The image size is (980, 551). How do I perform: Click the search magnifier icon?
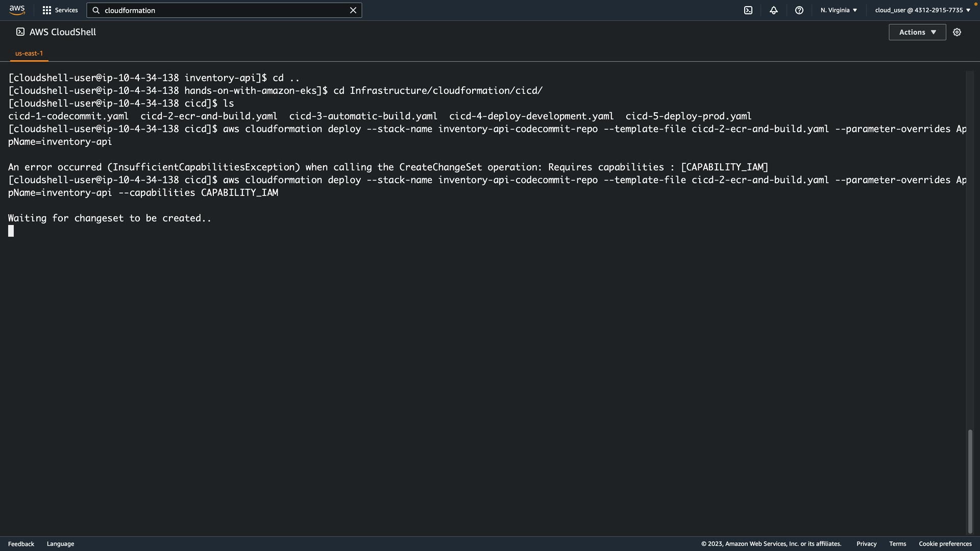coord(96,10)
